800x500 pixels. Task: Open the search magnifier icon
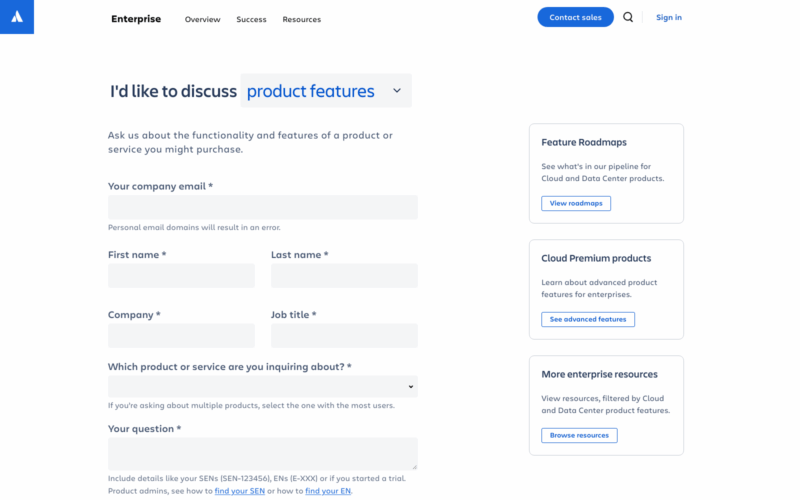click(x=628, y=17)
